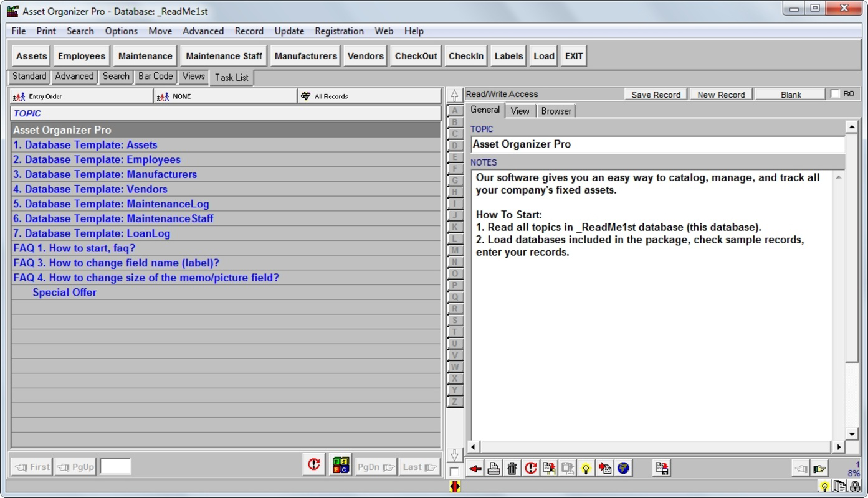
Task: Click the printer icon in record toolbar
Action: coord(494,469)
